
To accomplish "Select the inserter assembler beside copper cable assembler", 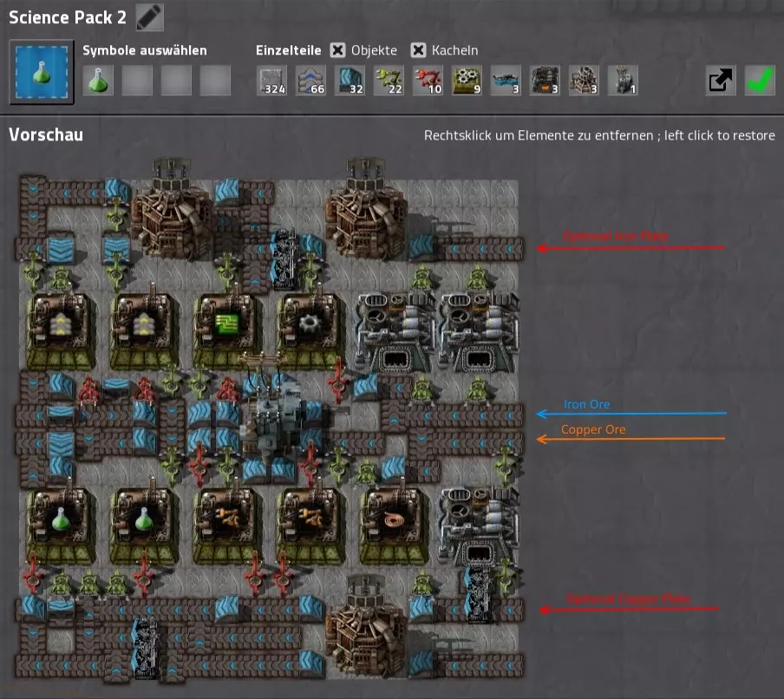I will click(x=310, y=525).
